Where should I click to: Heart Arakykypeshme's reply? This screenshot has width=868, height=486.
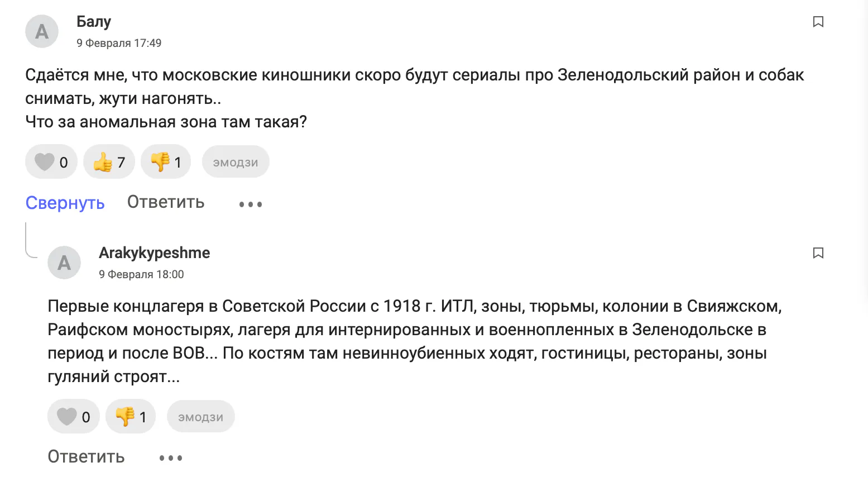(73, 417)
